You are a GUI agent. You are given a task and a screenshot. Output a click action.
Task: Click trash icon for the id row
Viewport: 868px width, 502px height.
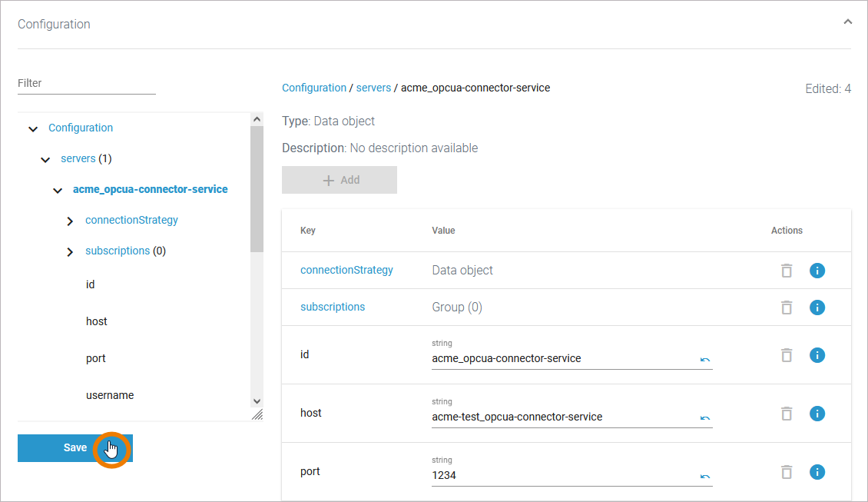pyautogui.click(x=786, y=355)
